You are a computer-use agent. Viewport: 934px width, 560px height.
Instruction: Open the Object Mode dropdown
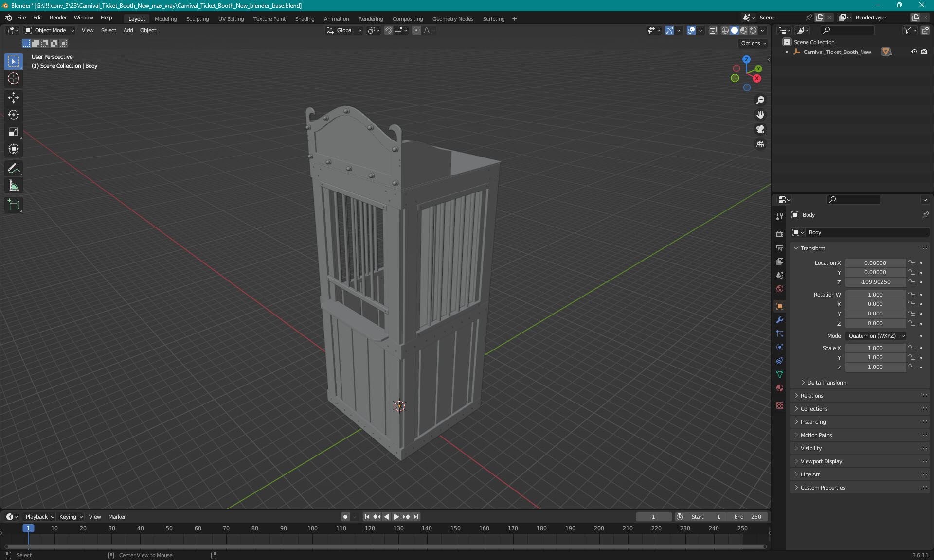(50, 30)
